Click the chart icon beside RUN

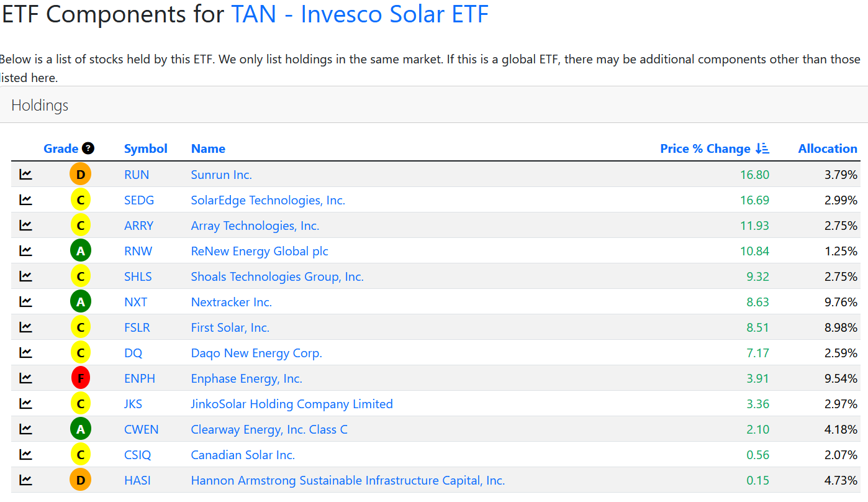[x=25, y=175]
